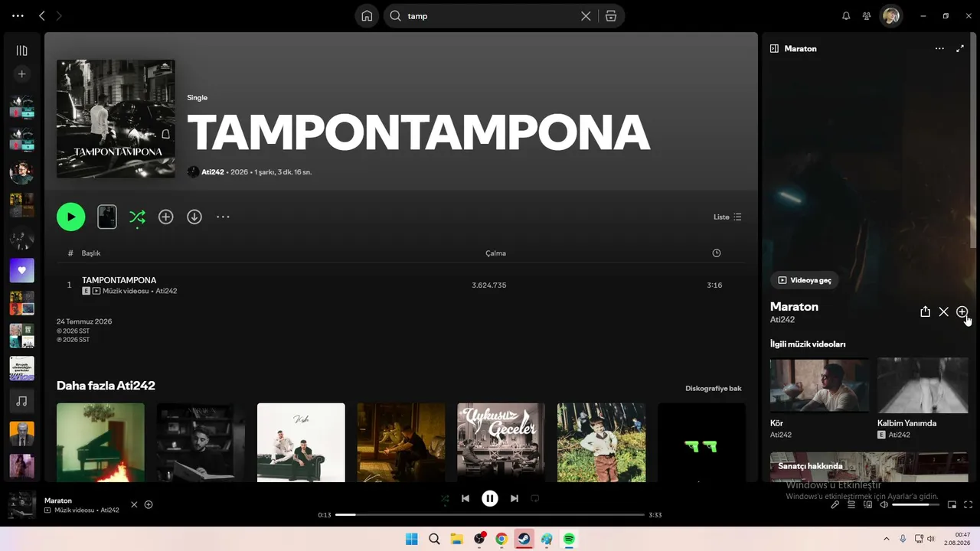
Task: Open Ati242 link under Maraton in right panel
Action: coord(782,320)
